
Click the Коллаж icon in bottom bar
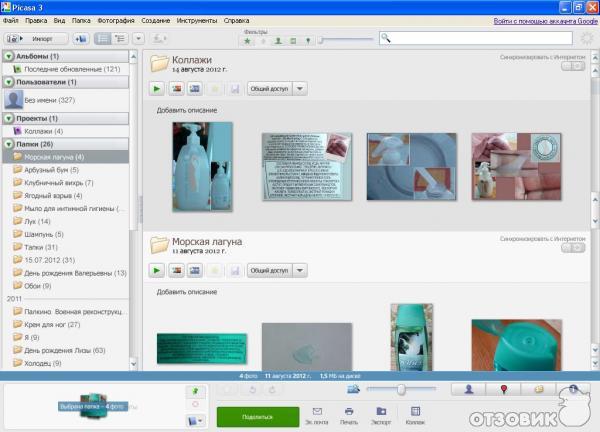tap(413, 414)
